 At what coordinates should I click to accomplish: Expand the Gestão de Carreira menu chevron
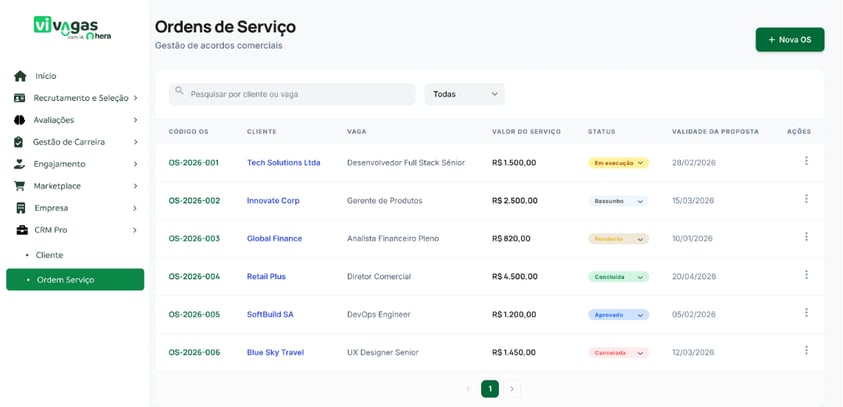135,142
